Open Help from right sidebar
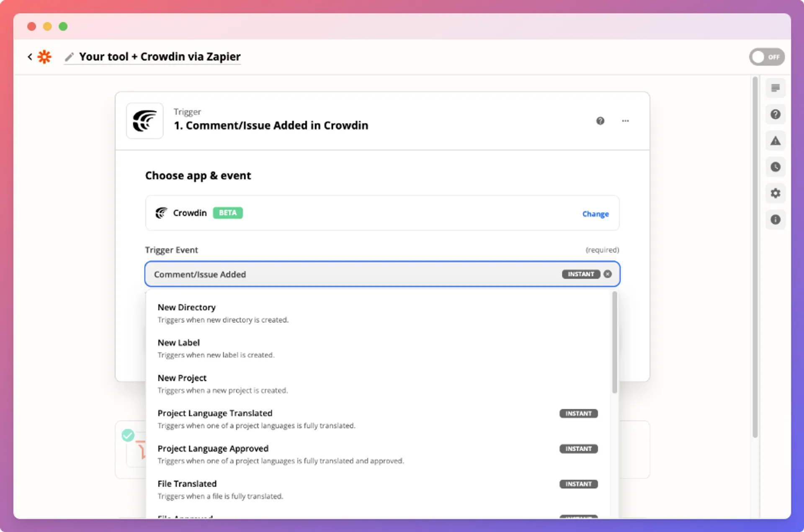Screen dimensions: 804x532 point(775,114)
